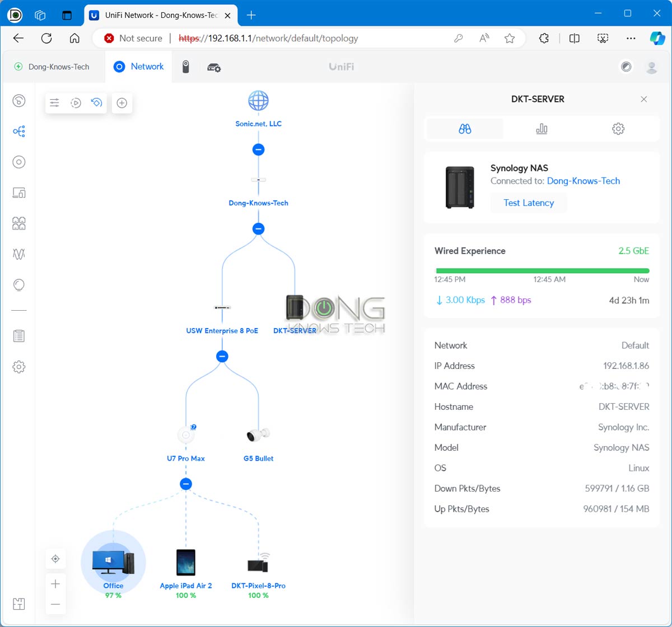Select the Topology icon in left sidebar
Image resolution: width=672 pixels, height=627 pixels.
19,132
